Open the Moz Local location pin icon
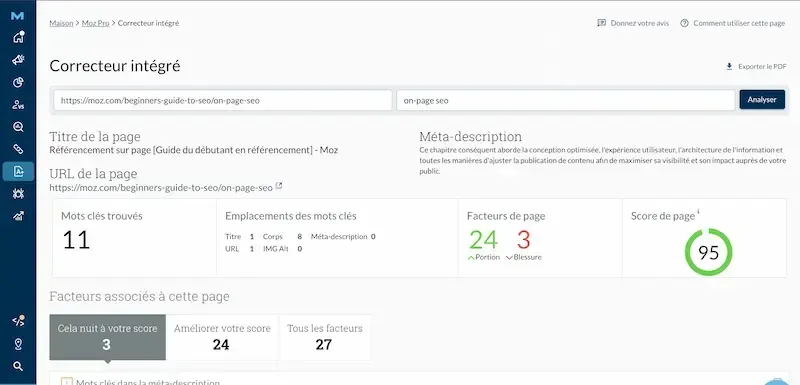800x385 pixels. [x=18, y=344]
